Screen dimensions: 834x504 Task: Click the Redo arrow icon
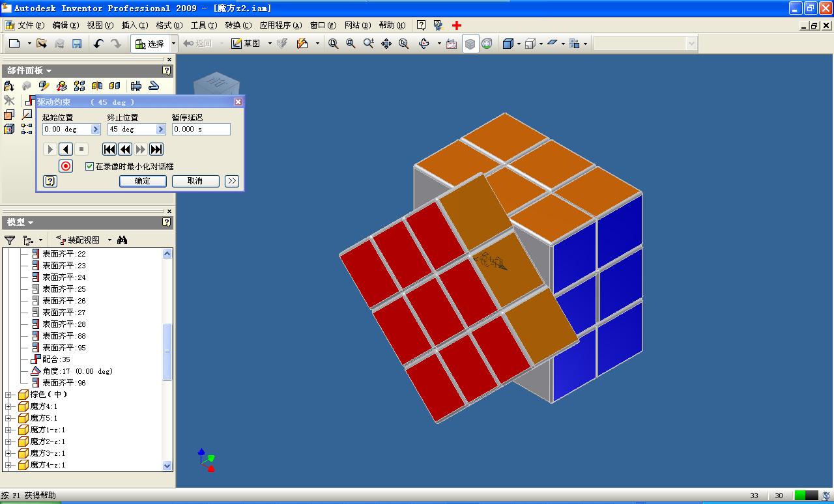115,44
